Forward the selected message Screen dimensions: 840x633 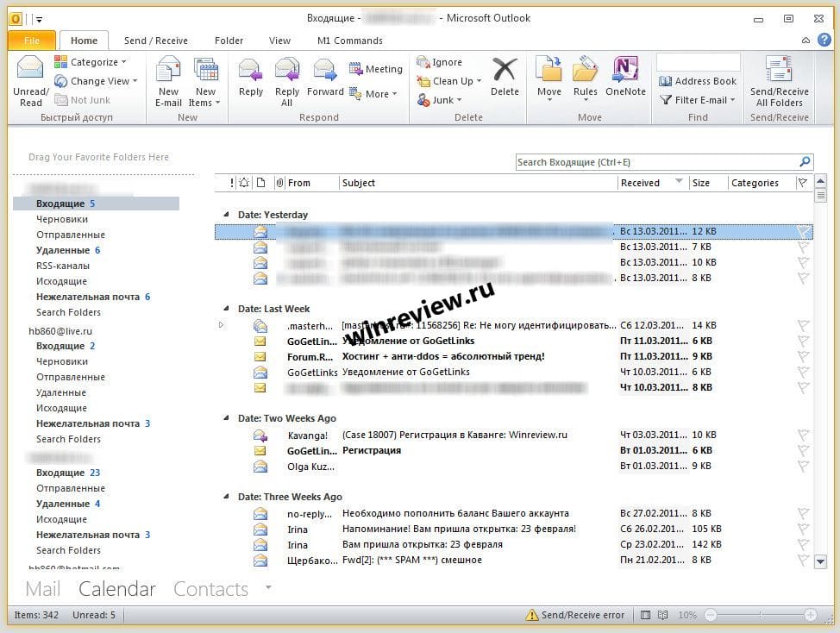pyautogui.click(x=325, y=78)
